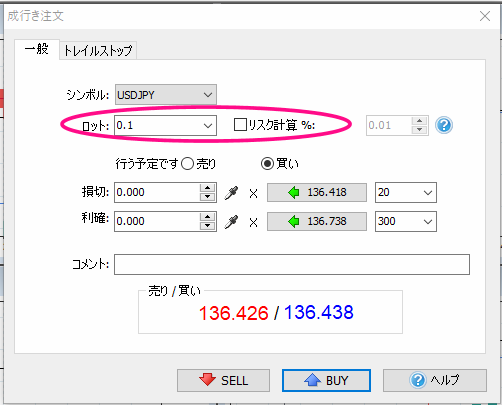Open the シンボル USDJPY dropdown
The width and height of the screenshot is (502, 405).
coord(166,95)
